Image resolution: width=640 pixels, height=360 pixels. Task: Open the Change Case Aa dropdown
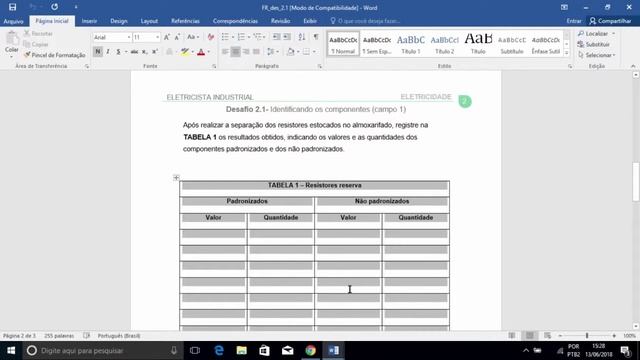193,37
